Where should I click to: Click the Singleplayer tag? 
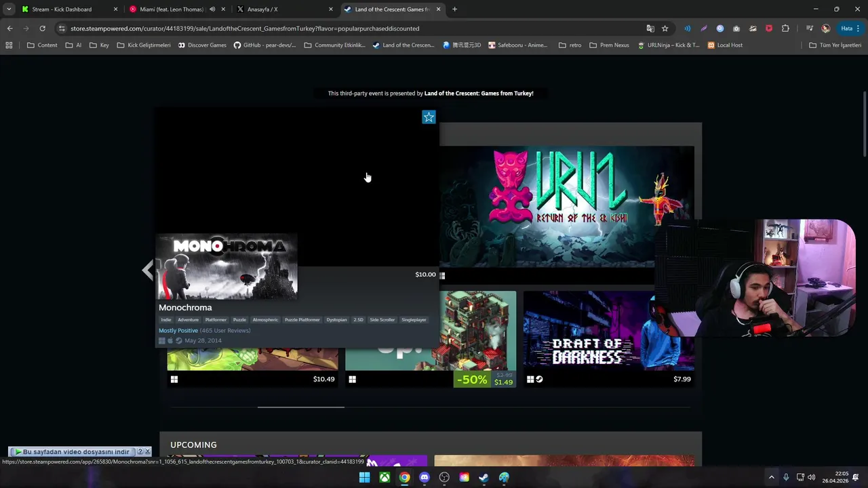click(414, 320)
